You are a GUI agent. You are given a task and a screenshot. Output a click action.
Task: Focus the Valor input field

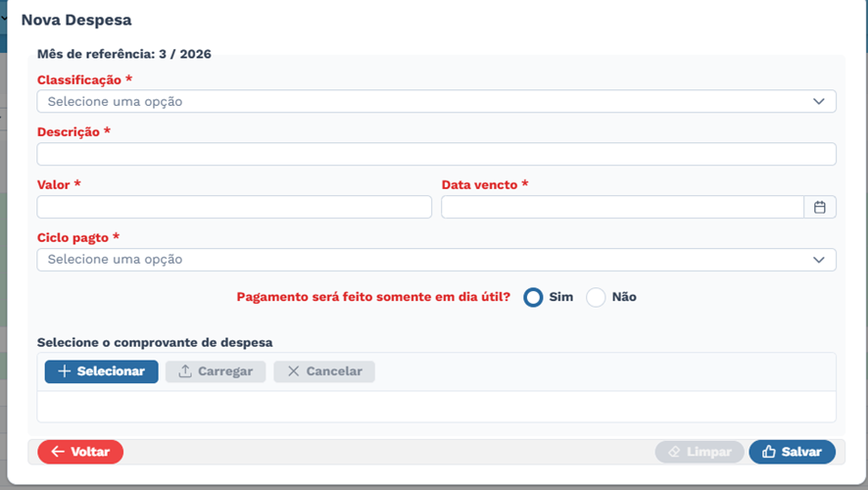coord(234,207)
